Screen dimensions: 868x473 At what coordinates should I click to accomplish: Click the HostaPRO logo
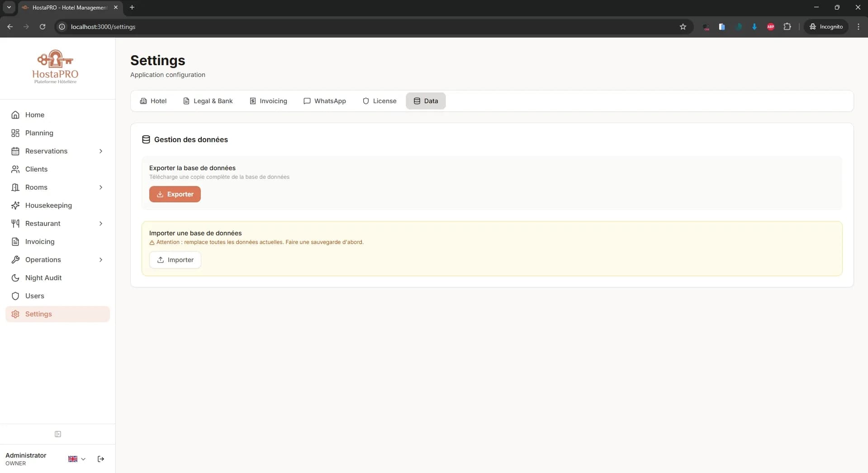point(55,66)
